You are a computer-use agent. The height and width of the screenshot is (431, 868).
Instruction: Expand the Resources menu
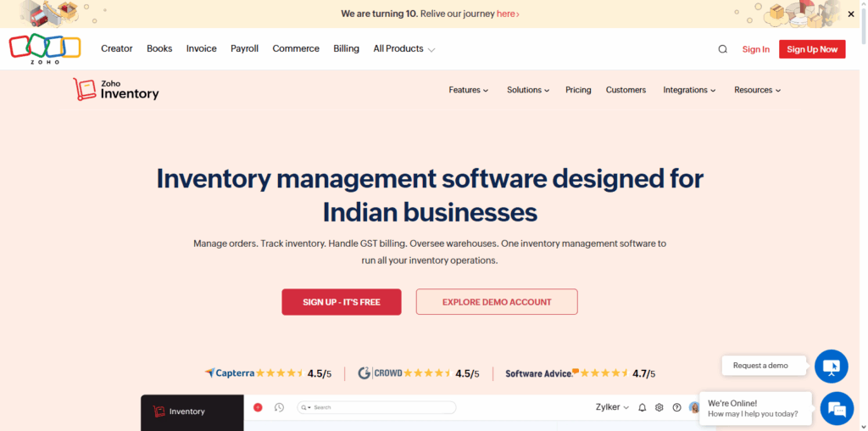(x=757, y=90)
